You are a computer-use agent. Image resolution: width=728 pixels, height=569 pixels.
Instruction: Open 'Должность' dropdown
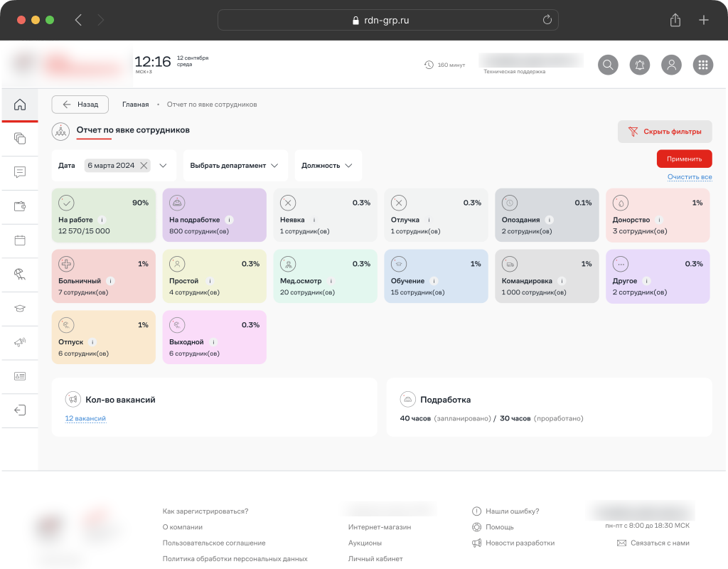(327, 166)
